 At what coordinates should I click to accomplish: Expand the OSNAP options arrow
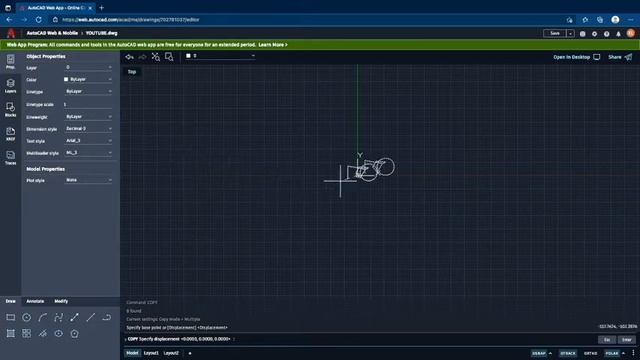pyautogui.click(x=550, y=353)
